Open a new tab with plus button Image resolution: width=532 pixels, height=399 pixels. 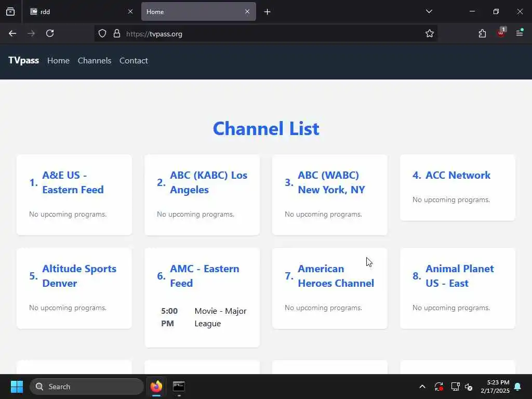(x=268, y=12)
